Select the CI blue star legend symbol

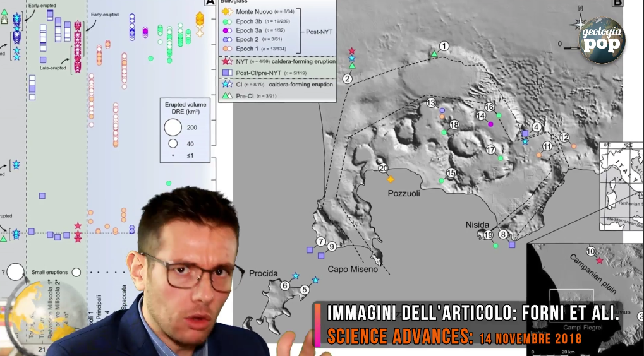[226, 84]
